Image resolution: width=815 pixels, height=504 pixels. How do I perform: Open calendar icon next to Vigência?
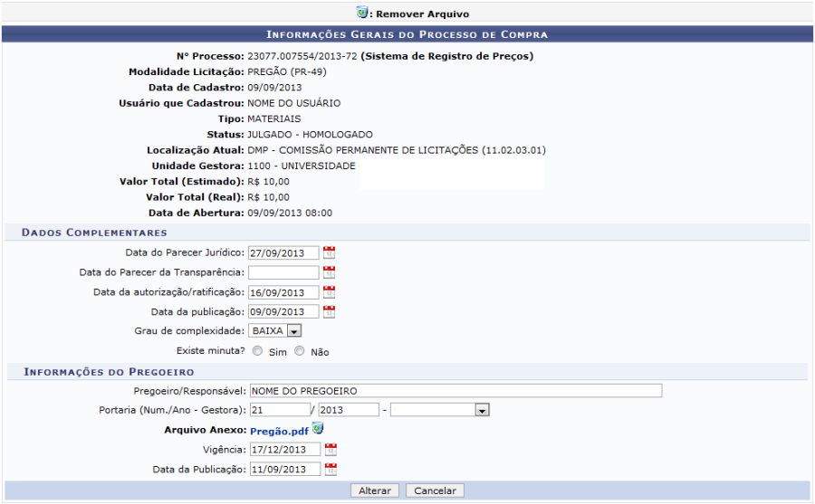point(331,450)
